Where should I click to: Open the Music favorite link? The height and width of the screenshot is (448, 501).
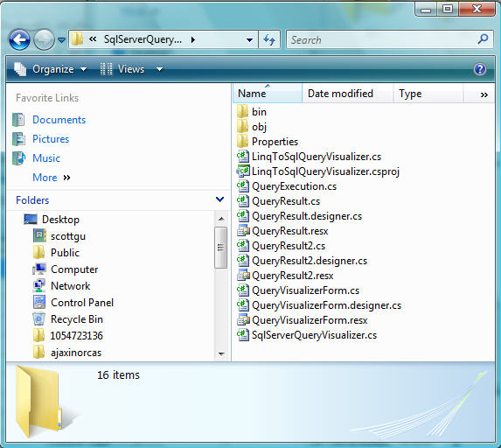[x=46, y=158]
